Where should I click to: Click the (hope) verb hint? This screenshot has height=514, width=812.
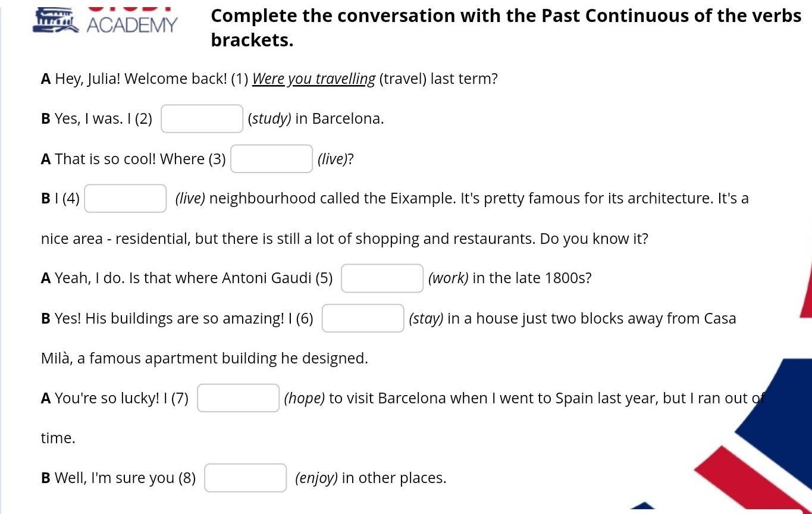pyautogui.click(x=304, y=399)
